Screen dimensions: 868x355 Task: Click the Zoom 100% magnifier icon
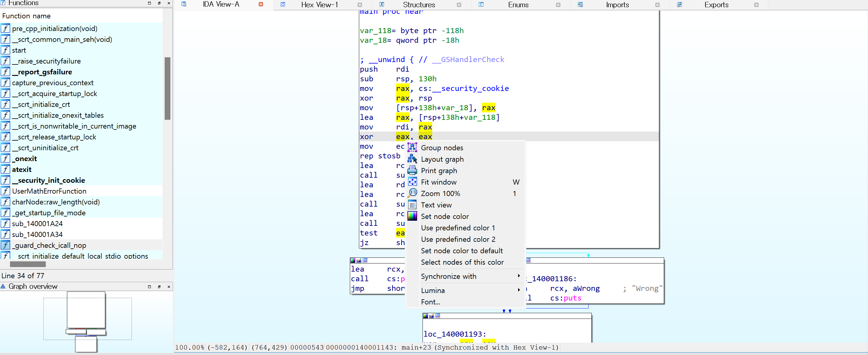coord(412,193)
